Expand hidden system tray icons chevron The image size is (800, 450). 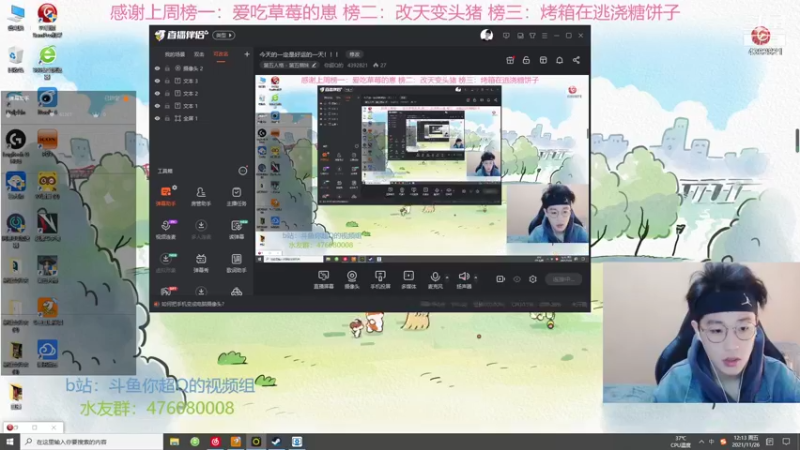(x=702, y=441)
